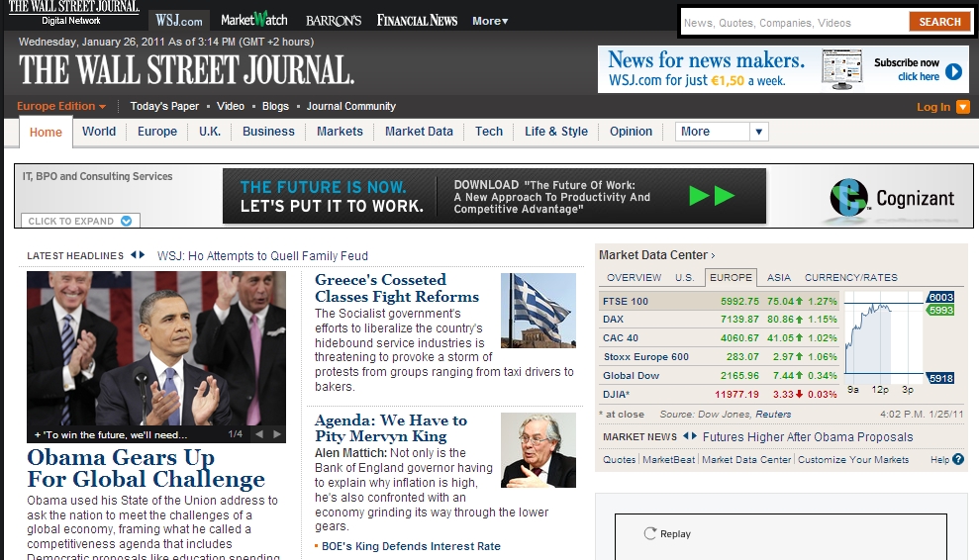The width and height of the screenshot is (979, 560).
Task: Click the Cognizant logo
Action: (x=892, y=198)
